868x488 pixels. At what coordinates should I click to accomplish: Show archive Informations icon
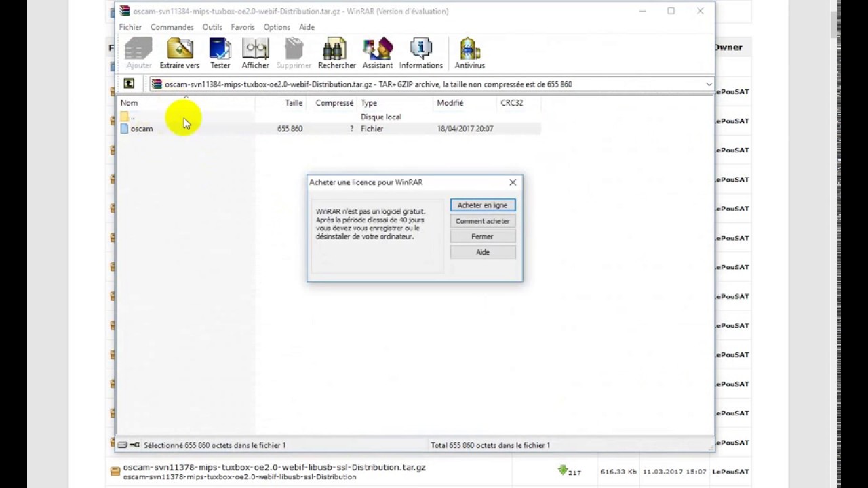point(421,54)
